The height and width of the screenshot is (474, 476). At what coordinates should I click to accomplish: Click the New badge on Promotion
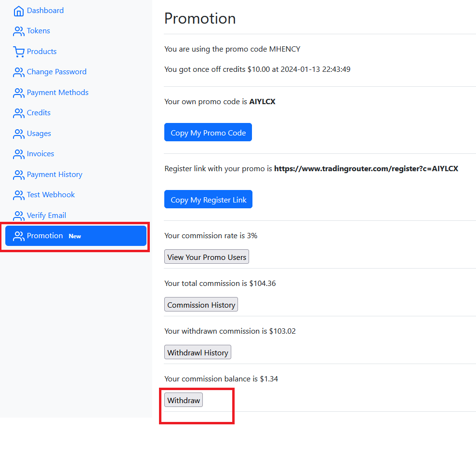pos(75,236)
